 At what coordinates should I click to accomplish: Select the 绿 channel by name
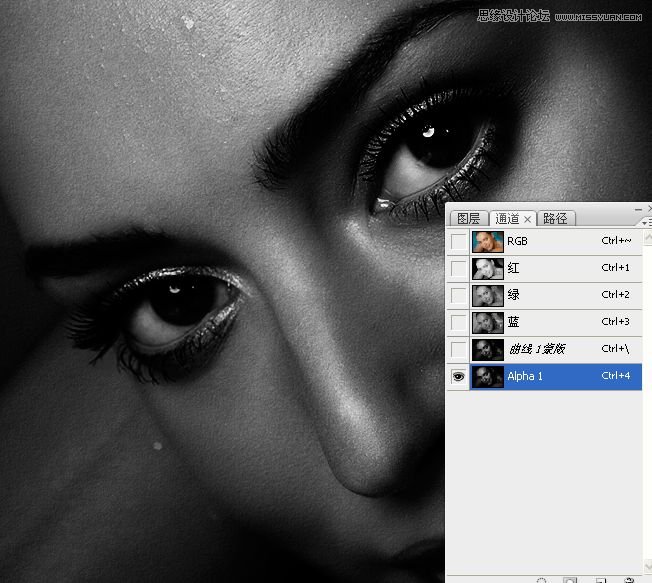pos(514,295)
